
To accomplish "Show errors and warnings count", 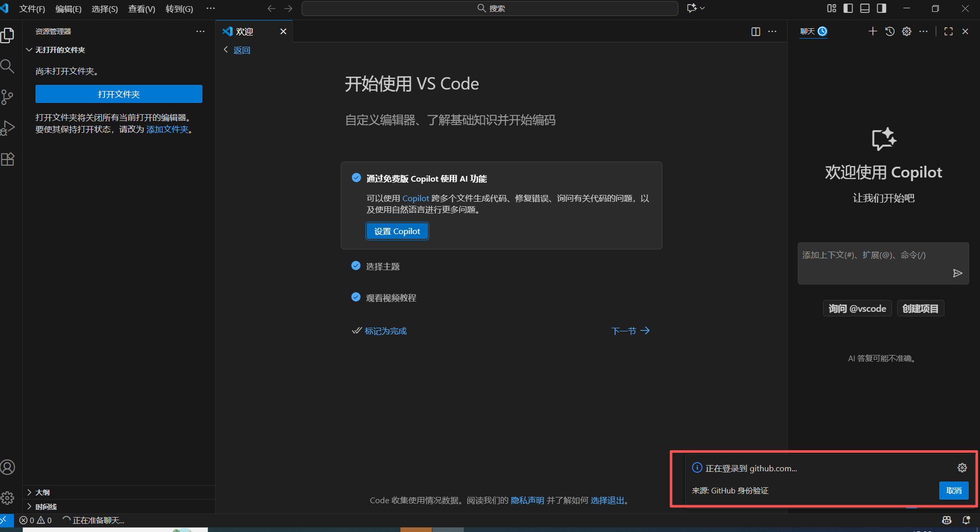I will click(36, 520).
